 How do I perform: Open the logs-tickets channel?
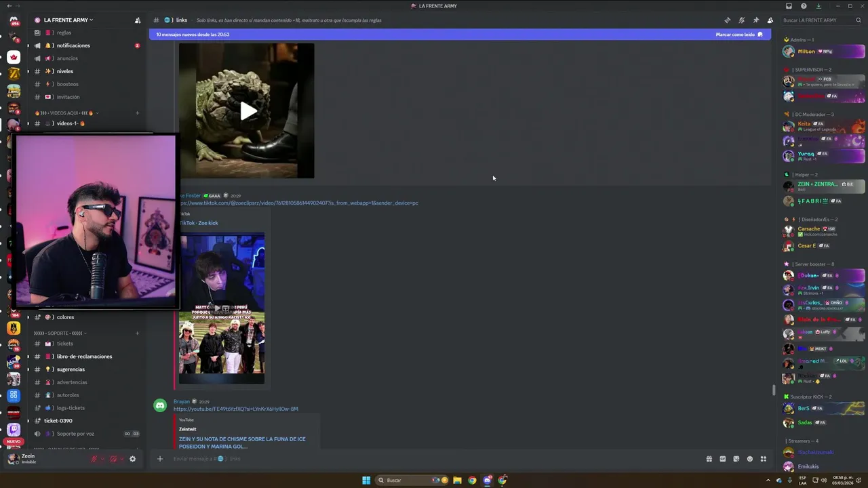point(87,408)
